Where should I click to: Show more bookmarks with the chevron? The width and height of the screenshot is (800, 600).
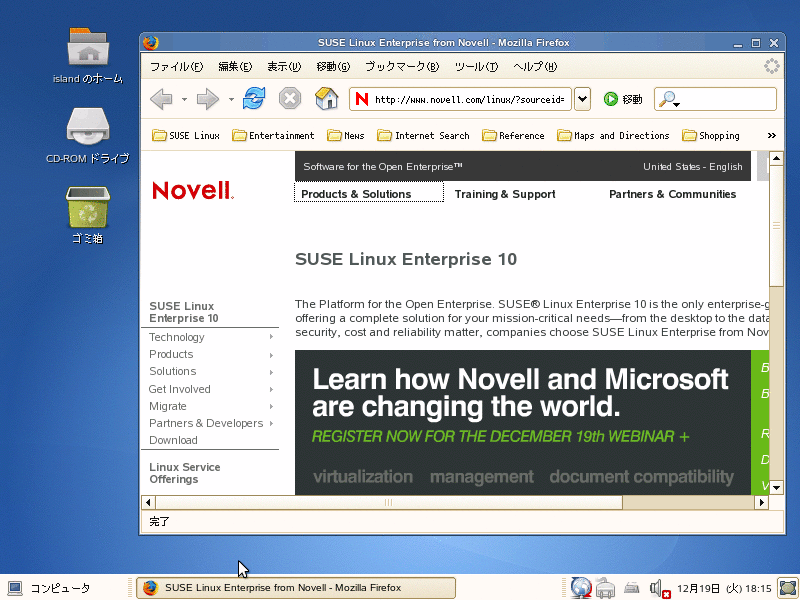coord(771,135)
